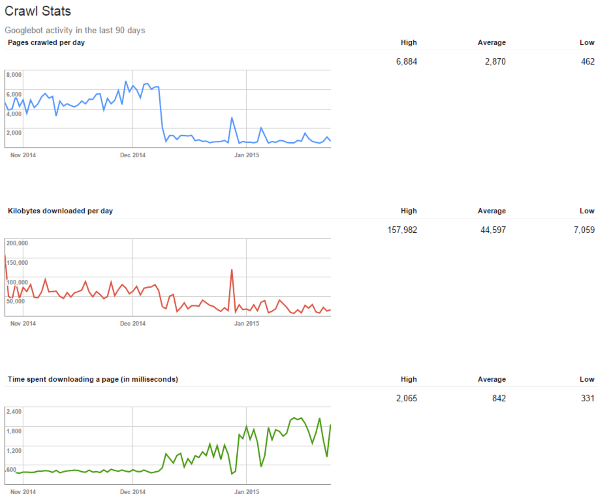Click Nov 2014 label under download time chart

(23, 492)
